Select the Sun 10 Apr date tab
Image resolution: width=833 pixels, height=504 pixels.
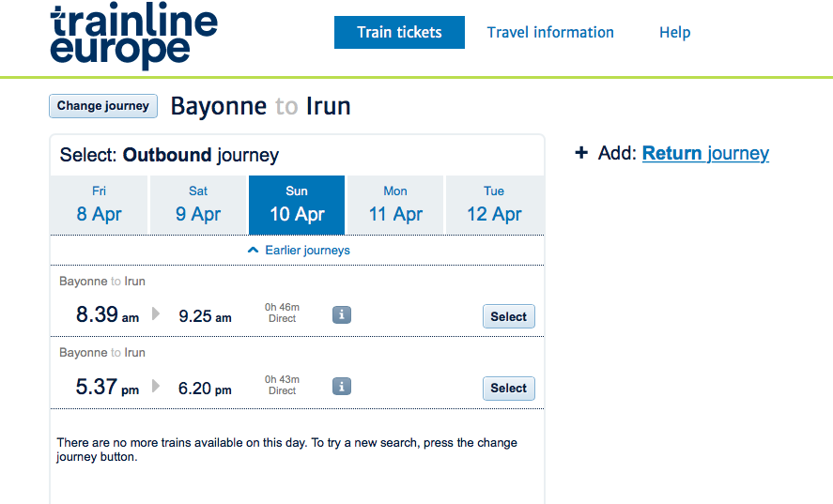point(297,205)
